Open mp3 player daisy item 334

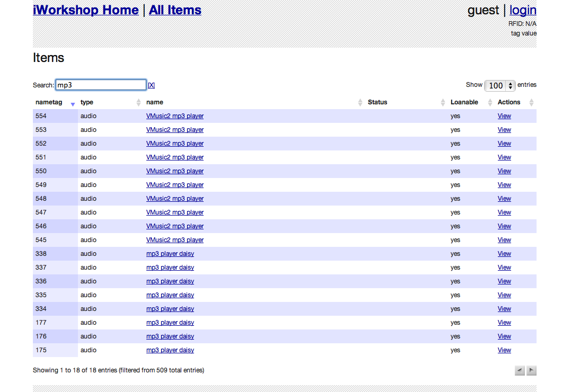click(x=170, y=309)
